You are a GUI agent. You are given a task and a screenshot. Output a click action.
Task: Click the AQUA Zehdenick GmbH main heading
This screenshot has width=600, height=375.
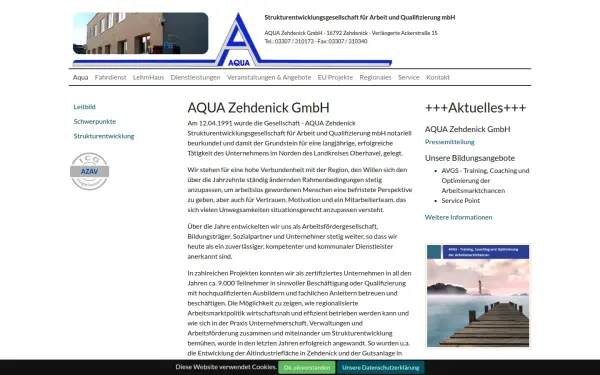pyautogui.click(x=259, y=108)
